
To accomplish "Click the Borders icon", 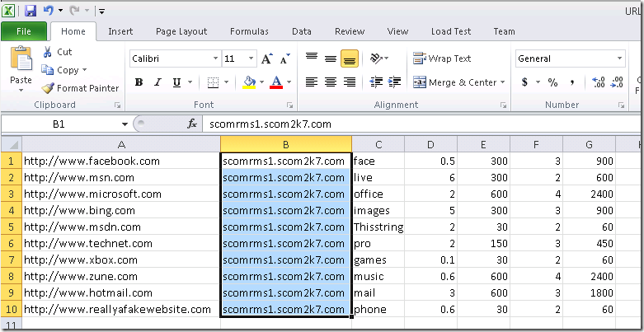I will pyautogui.click(x=213, y=82).
